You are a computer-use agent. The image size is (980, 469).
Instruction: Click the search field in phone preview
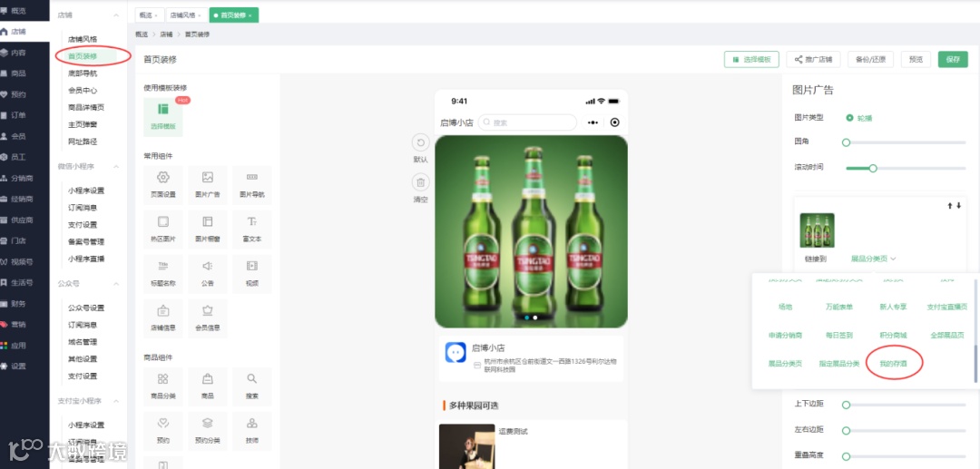tap(527, 122)
